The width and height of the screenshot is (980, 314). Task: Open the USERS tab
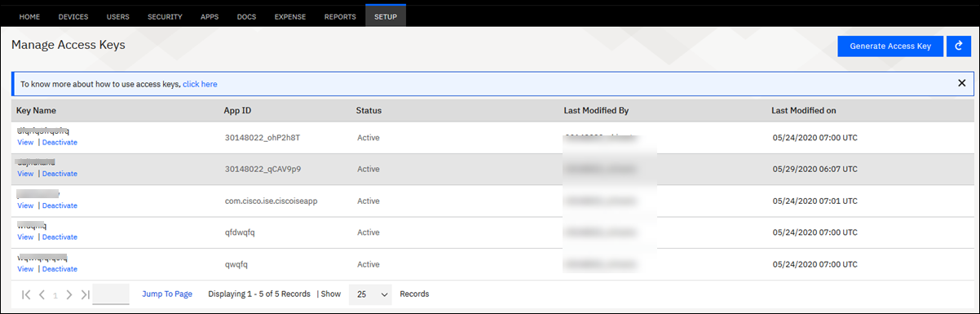(118, 16)
